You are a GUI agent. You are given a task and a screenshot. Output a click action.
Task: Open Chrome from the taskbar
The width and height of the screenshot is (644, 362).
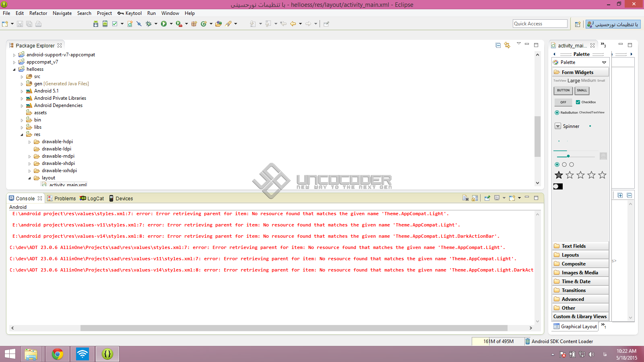(x=58, y=354)
